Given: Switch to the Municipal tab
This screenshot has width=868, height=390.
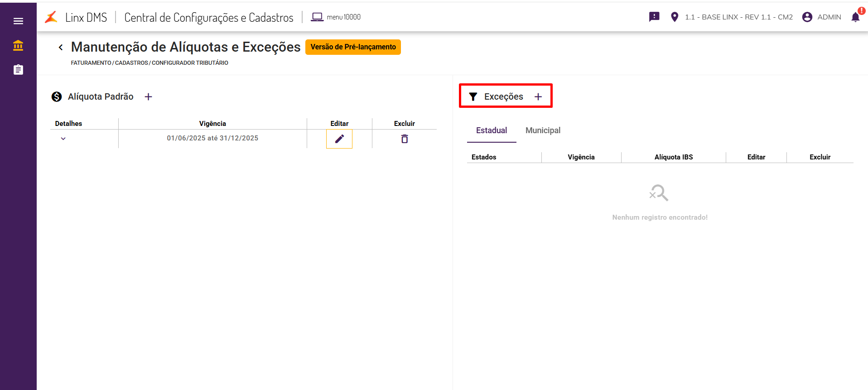Looking at the screenshot, I should coord(543,130).
